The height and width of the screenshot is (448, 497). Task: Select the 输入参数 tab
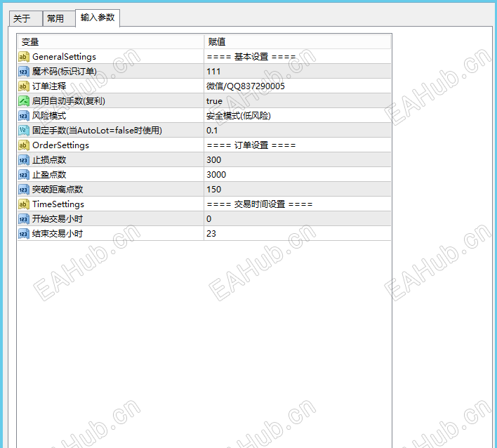click(x=98, y=18)
